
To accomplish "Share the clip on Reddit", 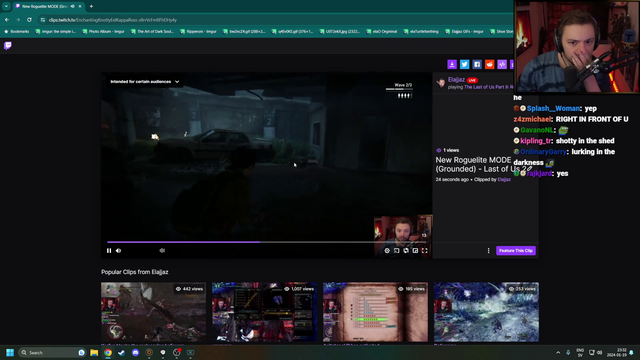I will click(x=489, y=64).
